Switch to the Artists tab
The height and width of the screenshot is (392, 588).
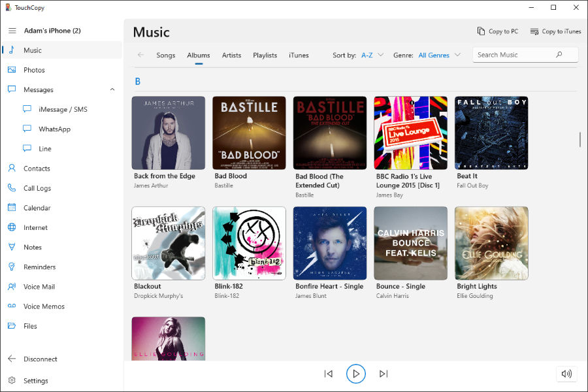pyautogui.click(x=232, y=56)
